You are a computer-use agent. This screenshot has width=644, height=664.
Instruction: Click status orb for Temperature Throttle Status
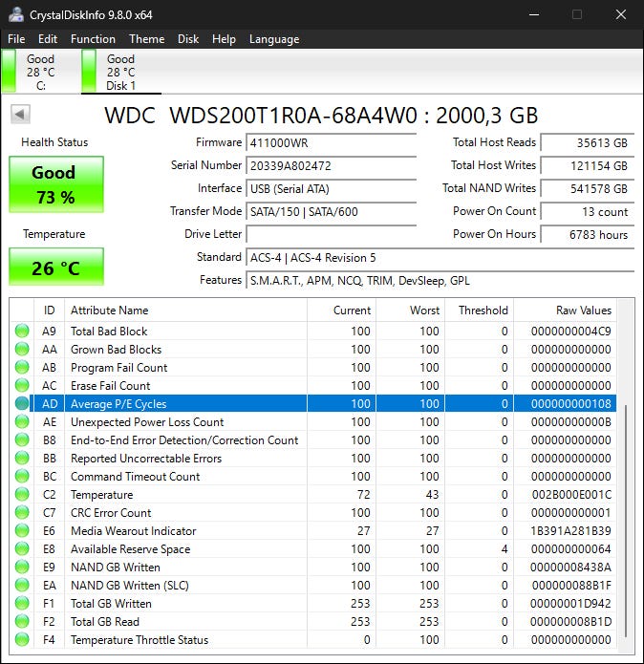pyautogui.click(x=22, y=639)
